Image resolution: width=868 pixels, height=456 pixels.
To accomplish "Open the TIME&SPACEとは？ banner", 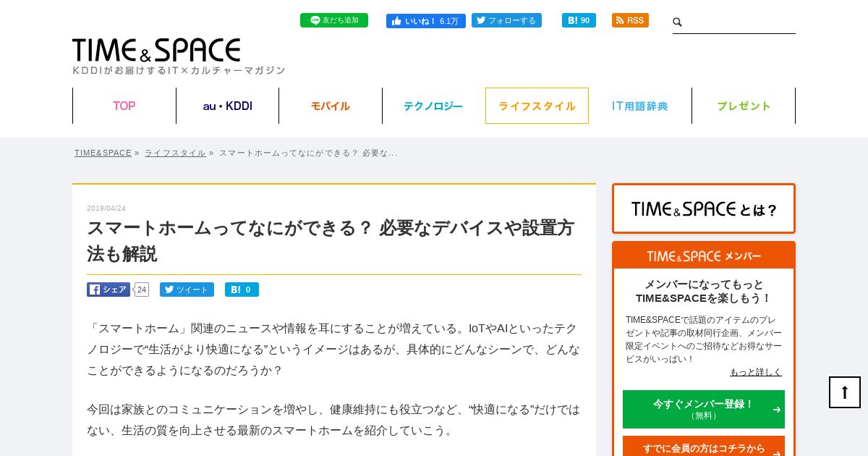I will 704,208.
